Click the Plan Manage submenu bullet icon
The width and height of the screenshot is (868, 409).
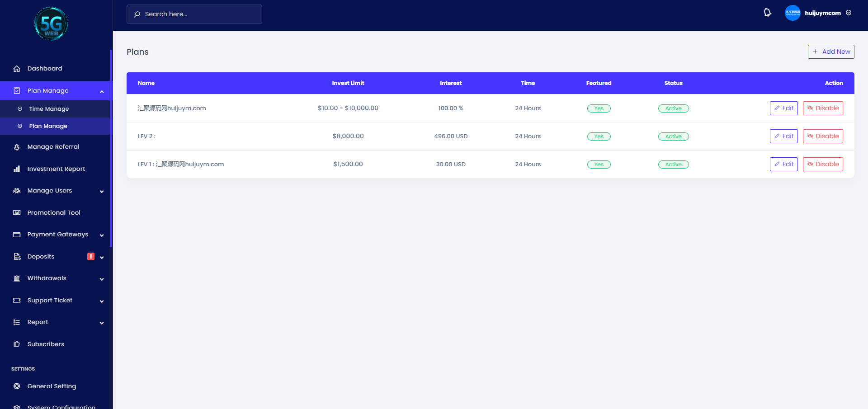[x=20, y=126]
